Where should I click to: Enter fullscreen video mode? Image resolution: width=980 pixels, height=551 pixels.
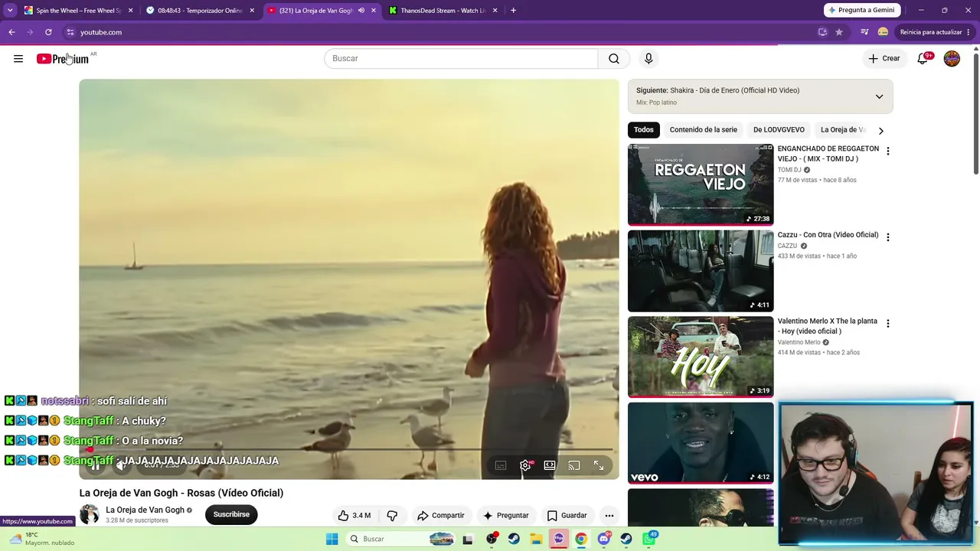(x=599, y=465)
